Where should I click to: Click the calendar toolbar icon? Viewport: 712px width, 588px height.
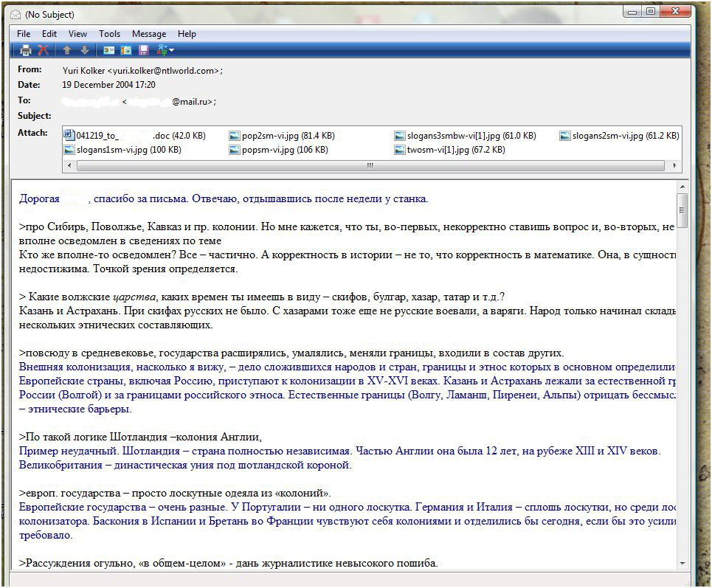(126, 50)
